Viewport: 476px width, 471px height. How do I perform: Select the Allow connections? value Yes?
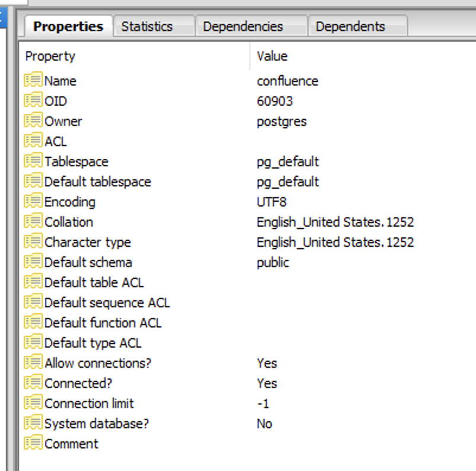click(x=267, y=363)
